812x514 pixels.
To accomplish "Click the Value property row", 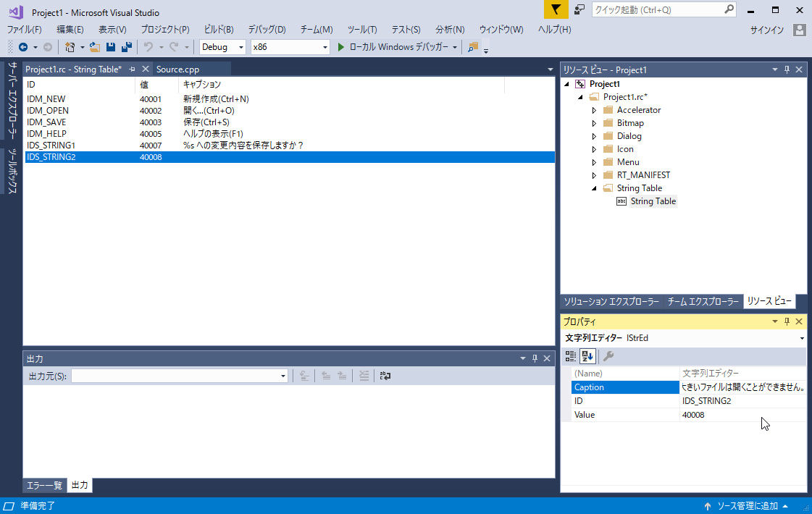I will 689,415.
